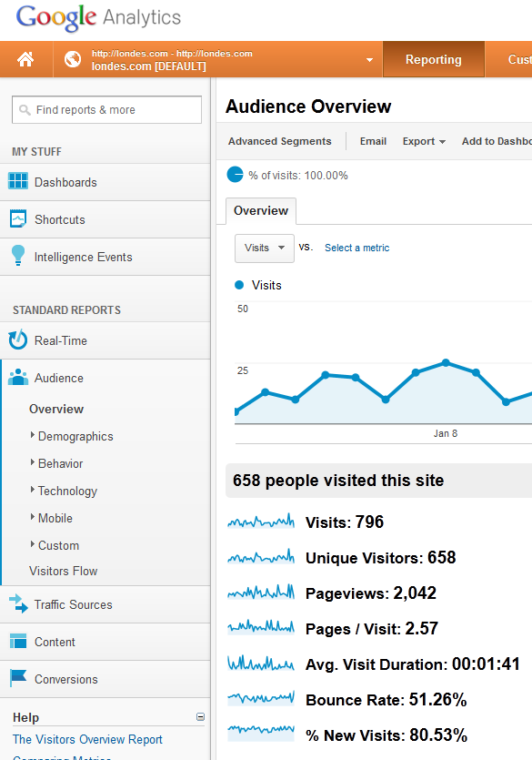Click Advanced Segments button

(x=280, y=141)
